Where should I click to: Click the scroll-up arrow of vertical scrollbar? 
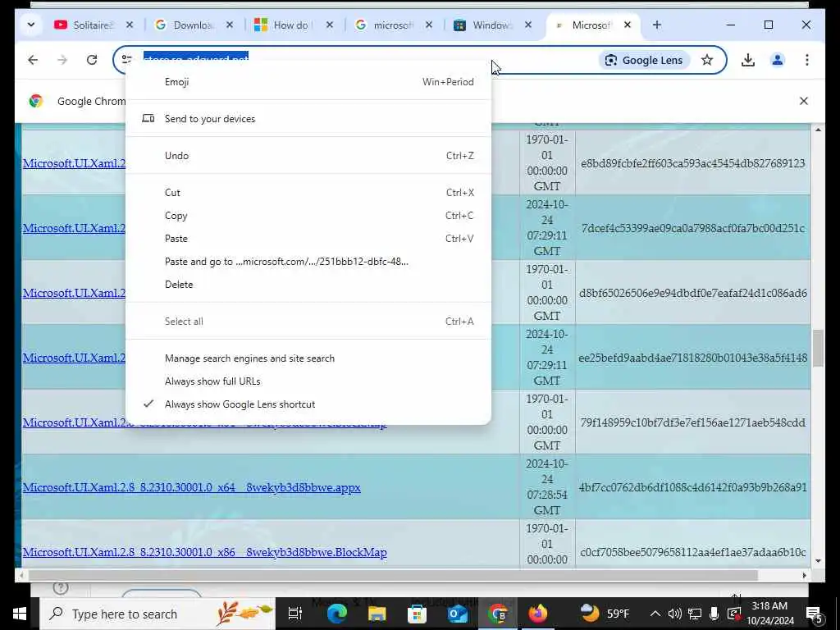click(818, 130)
